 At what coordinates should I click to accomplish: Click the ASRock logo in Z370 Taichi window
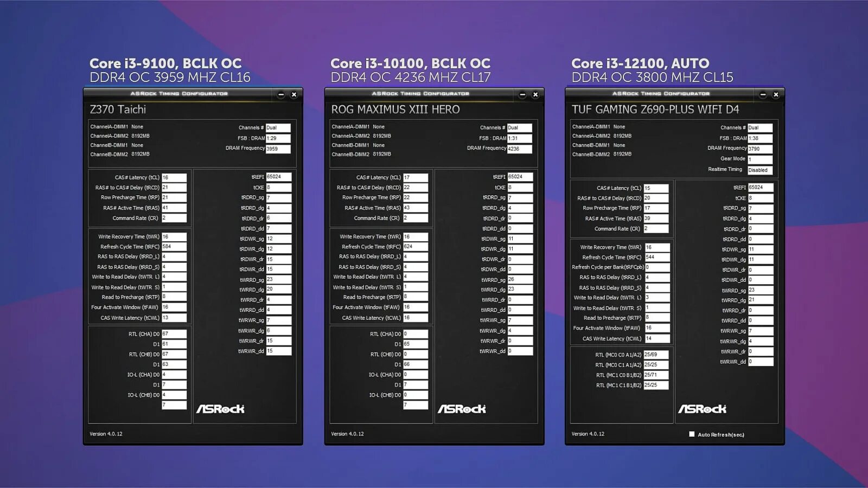(220, 409)
